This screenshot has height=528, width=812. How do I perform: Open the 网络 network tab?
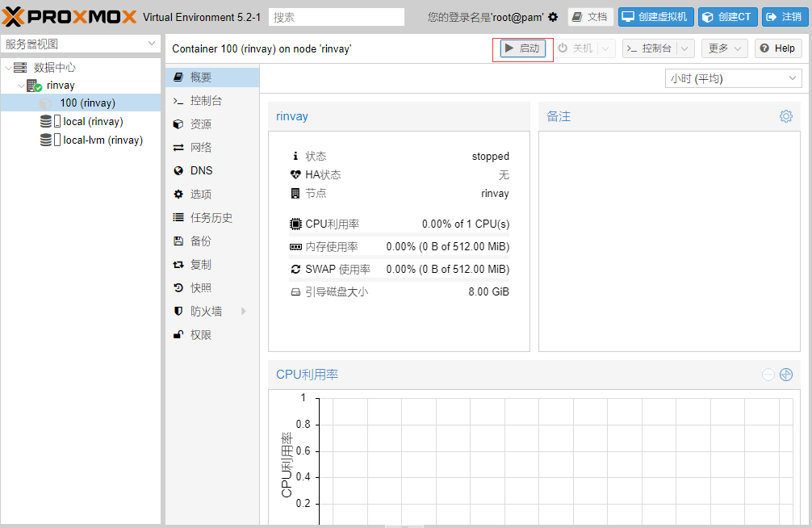point(212,147)
